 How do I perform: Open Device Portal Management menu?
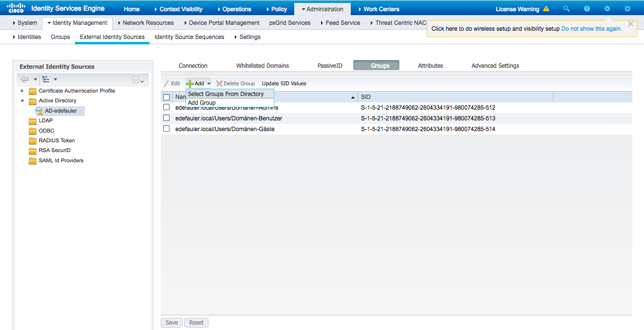[221, 23]
